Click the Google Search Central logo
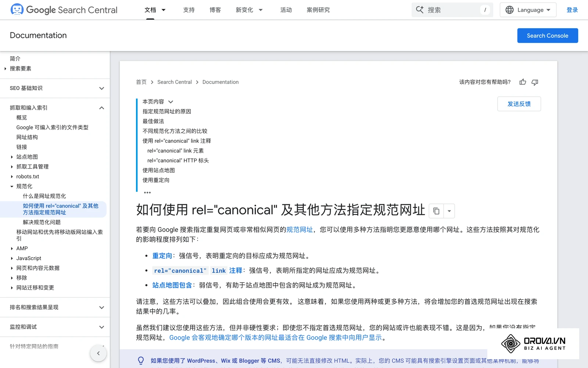The width and height of the screenshot is (588, 368). [x=64, y=10]
